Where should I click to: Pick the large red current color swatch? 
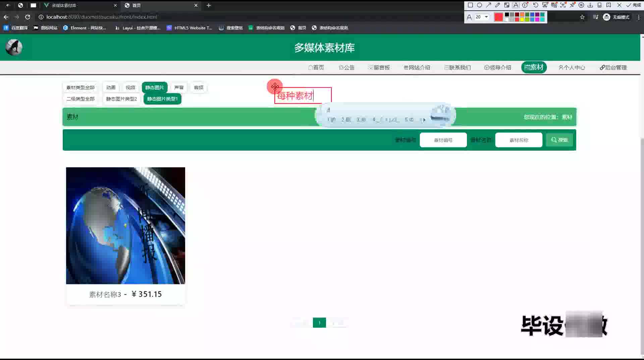tap(498, 17)
